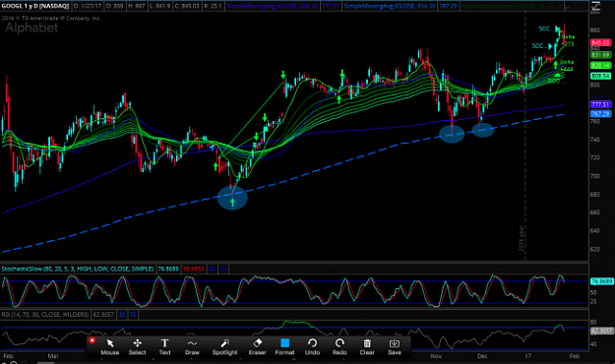Click the RSI 30 oversold level value
615x364 pixels.
[122, 314]
